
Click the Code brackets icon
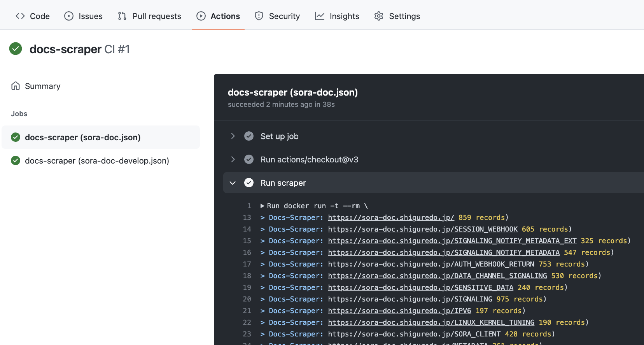pyautogui.click(x=20, y=16)
